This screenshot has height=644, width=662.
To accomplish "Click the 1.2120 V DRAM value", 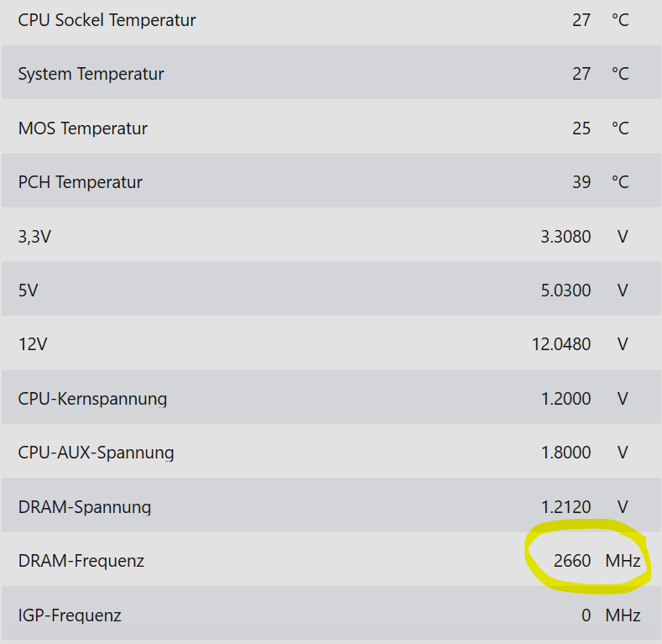I will pos(585,506).
